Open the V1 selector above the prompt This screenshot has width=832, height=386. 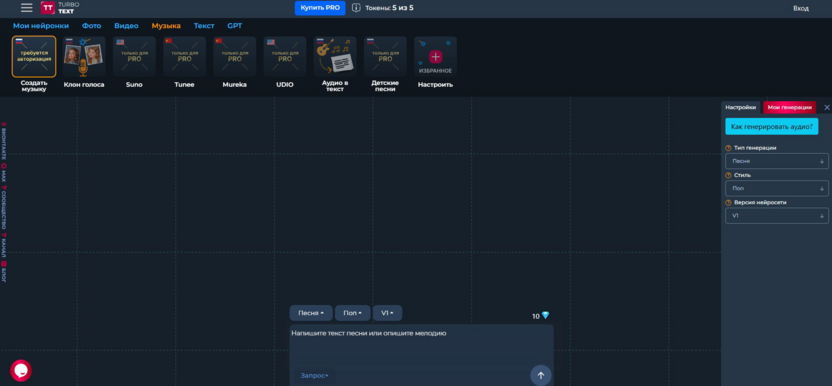387,313
